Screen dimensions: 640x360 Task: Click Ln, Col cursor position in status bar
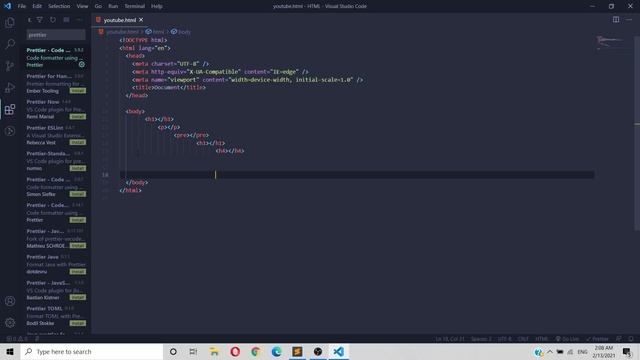pos(450,339)
